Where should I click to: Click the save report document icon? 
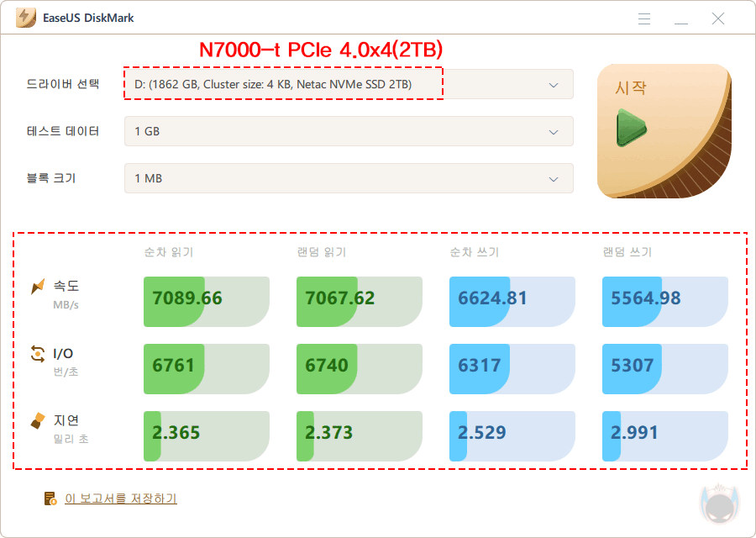pyautogui.click(x=50, y=498)
